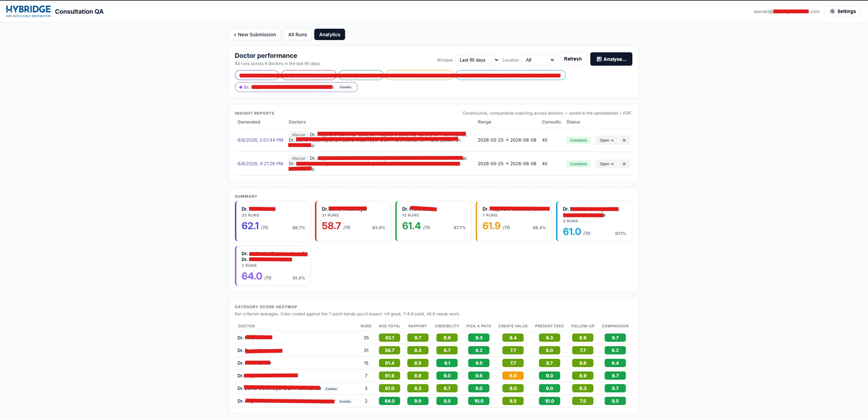Click the Follow-up column header
This screenshot has width=868, height=418.
(x=583, y=326)
